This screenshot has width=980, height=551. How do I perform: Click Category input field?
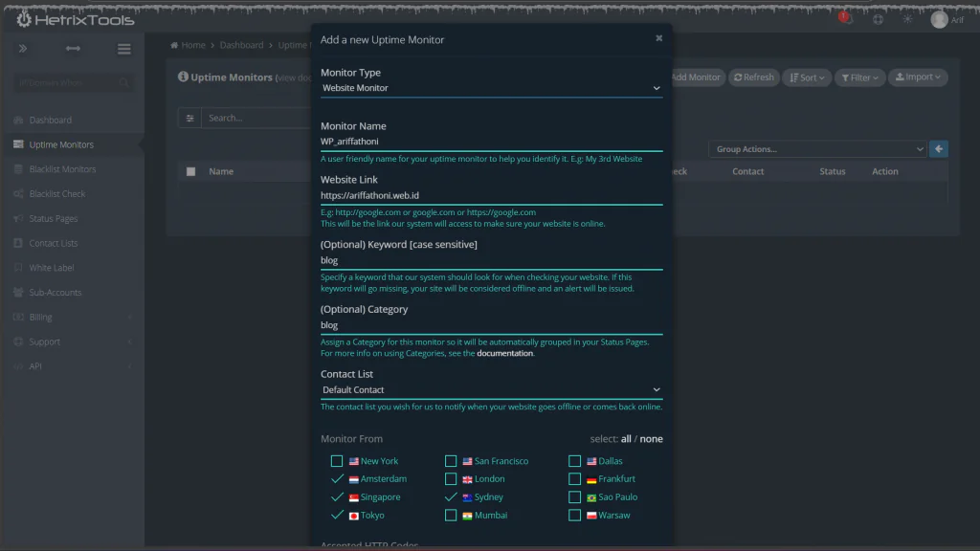(491, 325)
